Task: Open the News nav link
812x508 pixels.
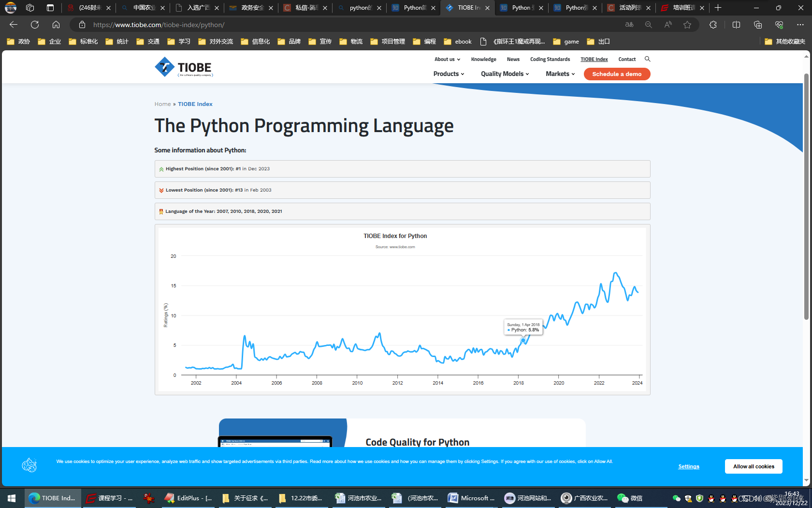Action: click(x=513, y=59)
